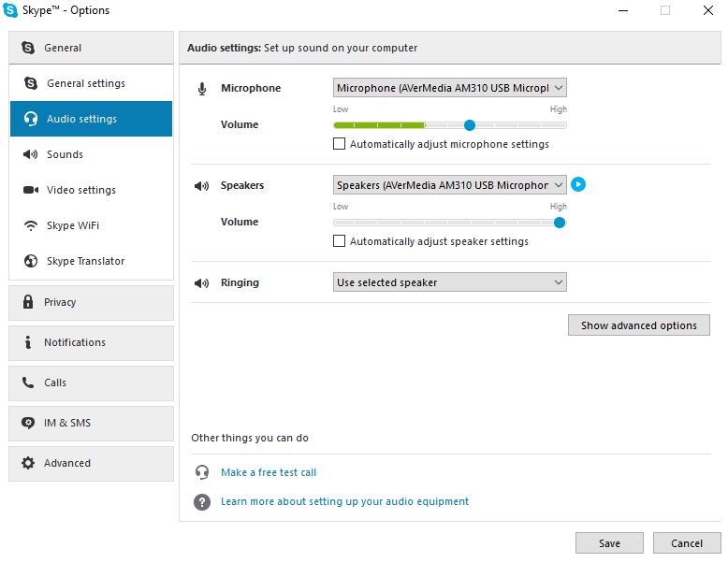
Task: Open the Speakers device dropdown
Action: (x=450, y=185)
